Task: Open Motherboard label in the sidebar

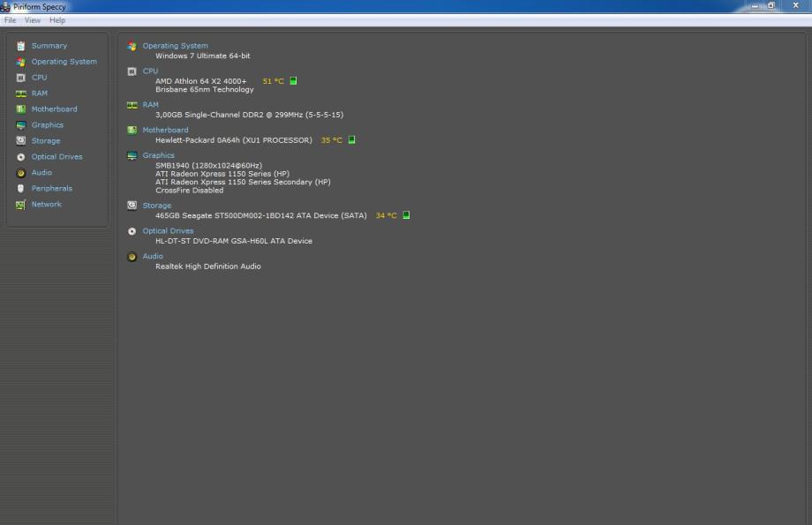Action: [55, 109]
